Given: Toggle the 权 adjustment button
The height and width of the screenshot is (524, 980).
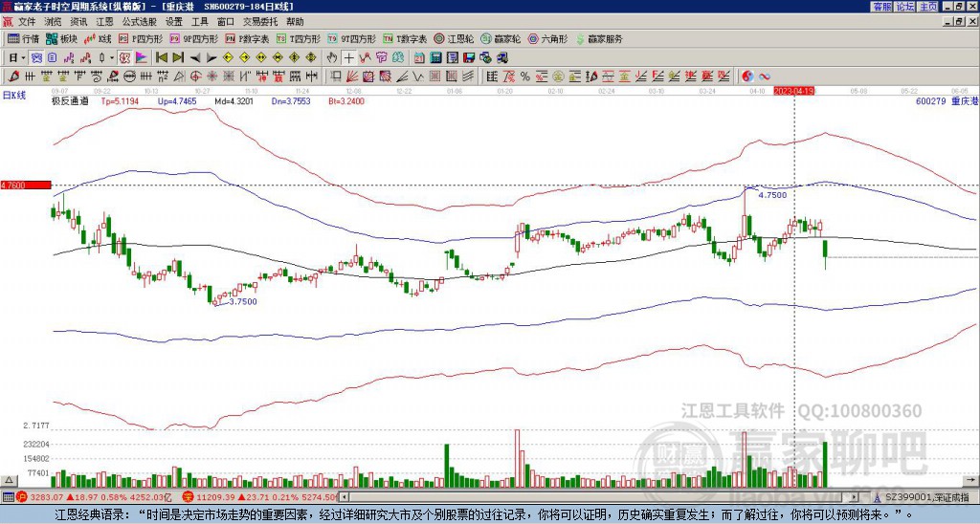Looking at the screenshot, I should 124,57.
